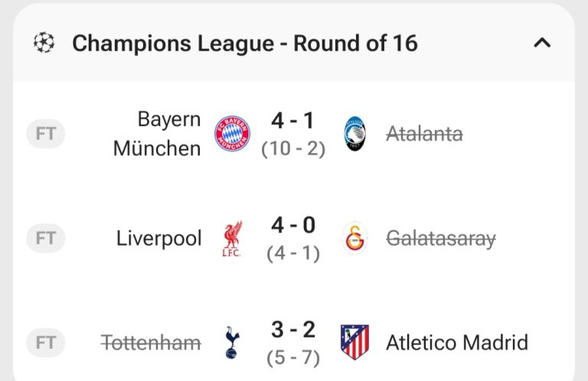Collapse the Champions League section chevron
Viewport: 588px width, 381px height.
click(x=541, y=43)
